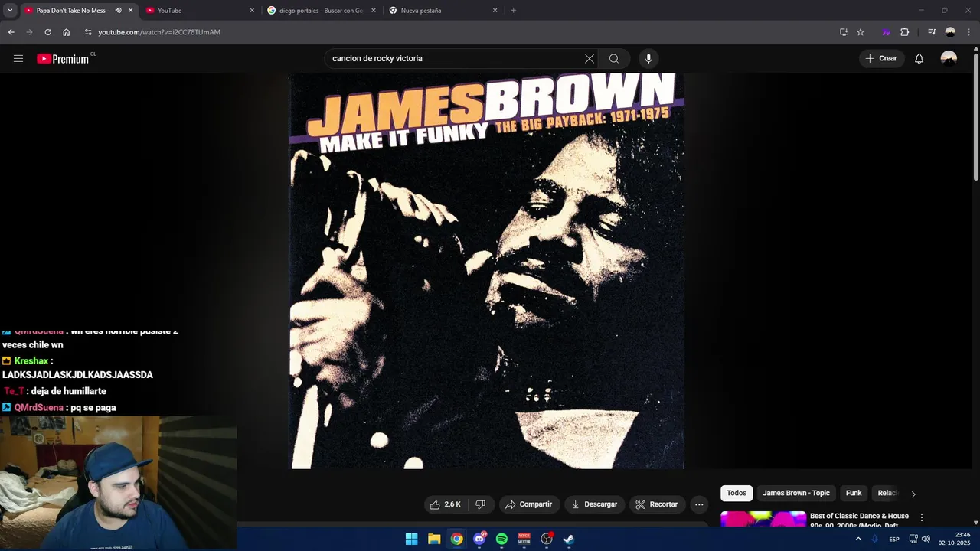Start voice search with microphone
The image size is (980, 551).
tap(648, 58)
